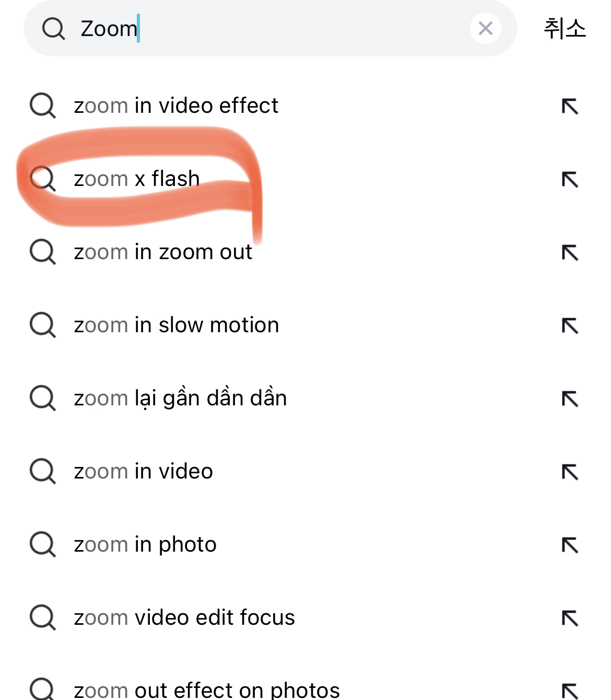Clear the search field with the X icon
The height and width of the screenshot is (700, 611).
pos(485,28)
